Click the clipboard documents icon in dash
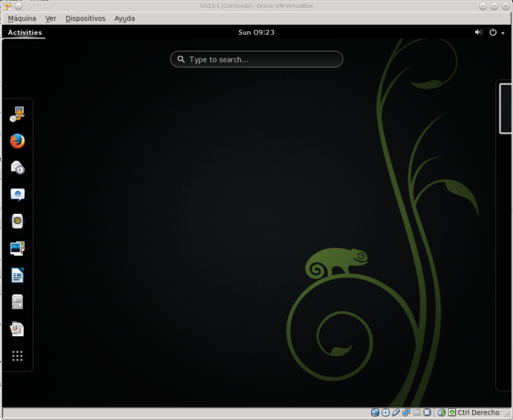The width and height of the screenshot is (513, 420). tap(18, 329)
